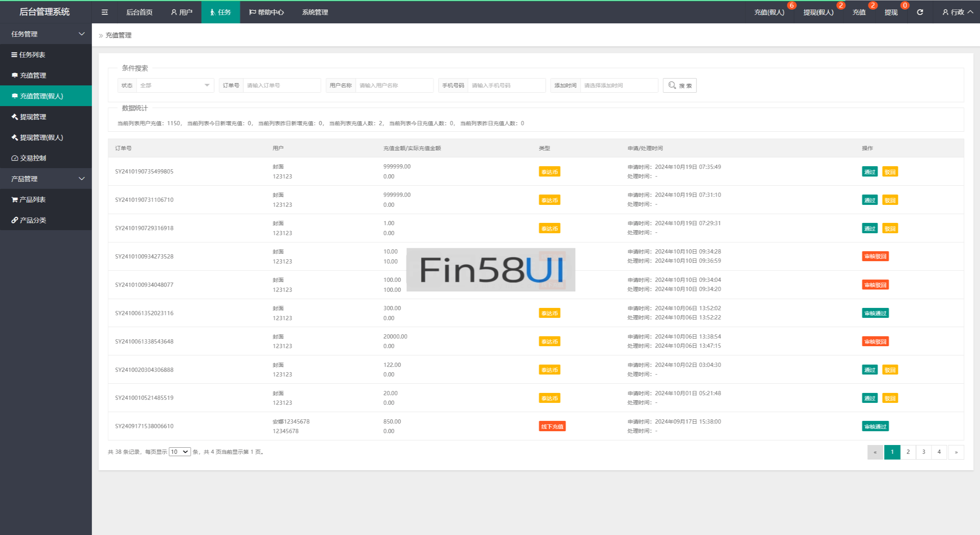Switch to the 帮助中心 top tab

click(266, 12)
